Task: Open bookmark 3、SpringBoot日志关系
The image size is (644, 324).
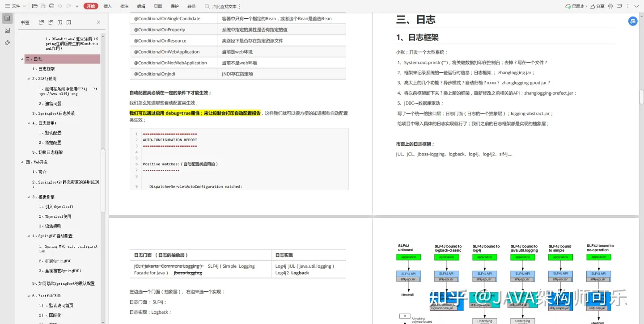Action: coord(53,114)
